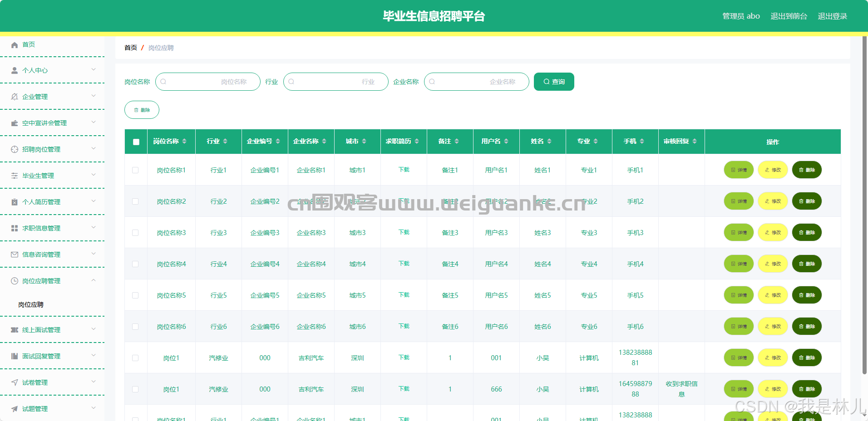Expand the 招聘岗位管理 chevron
Image resolution: width=868 pixels, height=421 pixels.
(94, 148)
